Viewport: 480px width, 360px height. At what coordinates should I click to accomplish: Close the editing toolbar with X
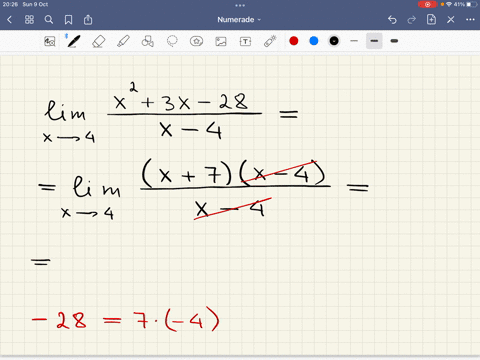click(x=451, y=20)
